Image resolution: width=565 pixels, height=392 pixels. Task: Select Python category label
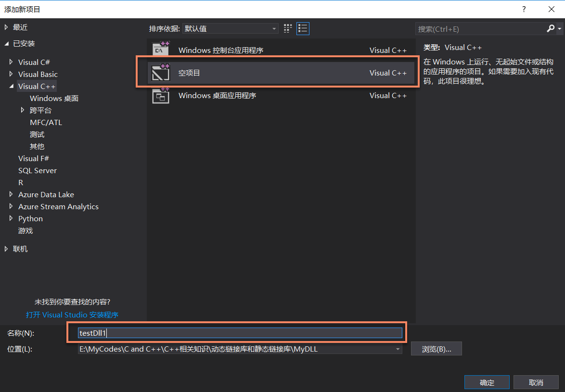coord(30,218)
